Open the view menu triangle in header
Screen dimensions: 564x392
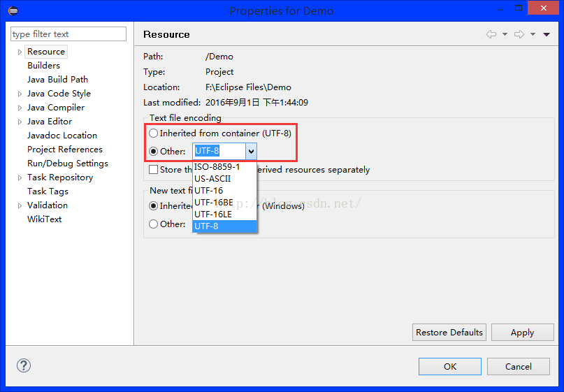tap(547, 34)
